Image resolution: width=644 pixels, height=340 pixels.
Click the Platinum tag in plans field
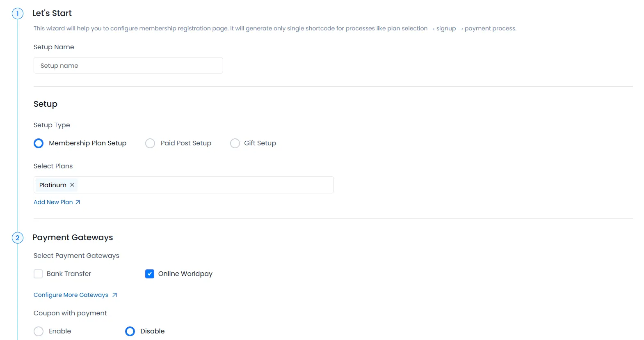pos(53,185)
